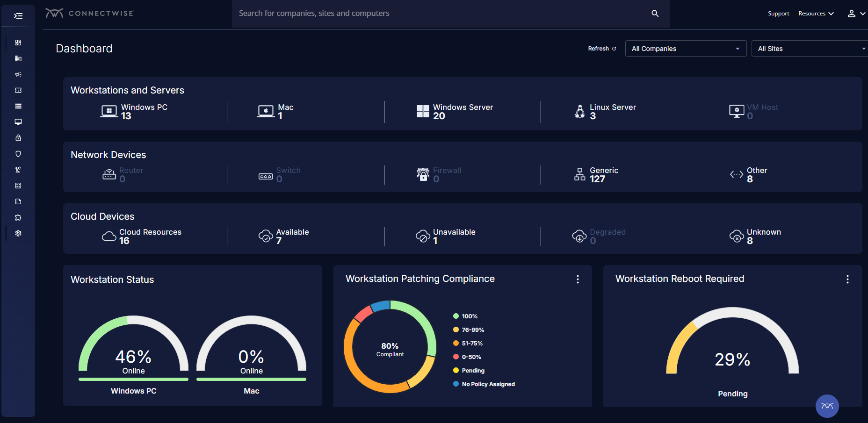The image size is (868, 423).
Task: Open the settings gear icon in sidebar
Action: tap(18, 233)
